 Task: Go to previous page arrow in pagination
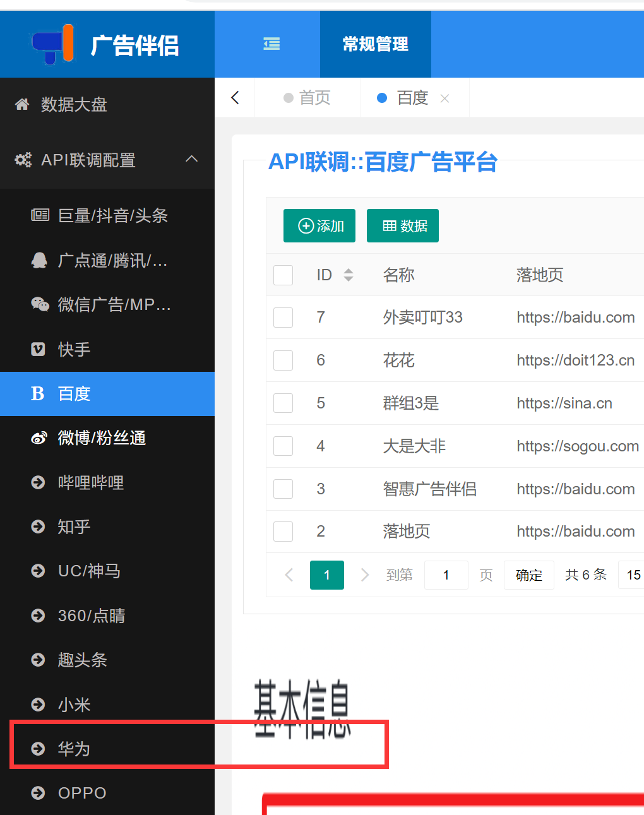pyautogui.click(x=289, y=574)
